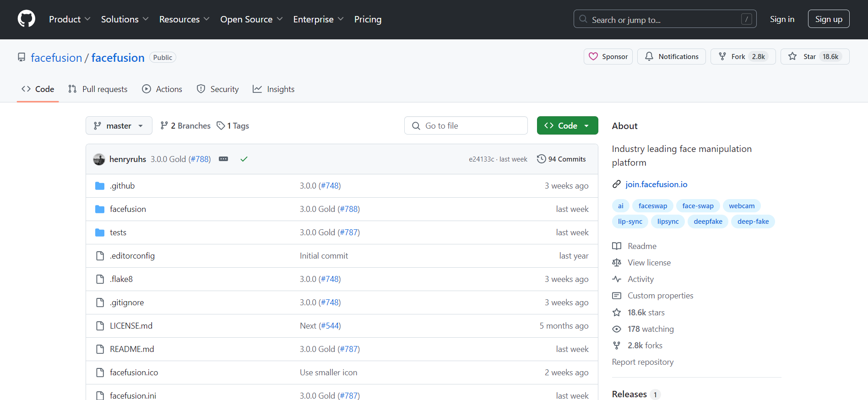Click Report repository link

click(x=643, y=362)
